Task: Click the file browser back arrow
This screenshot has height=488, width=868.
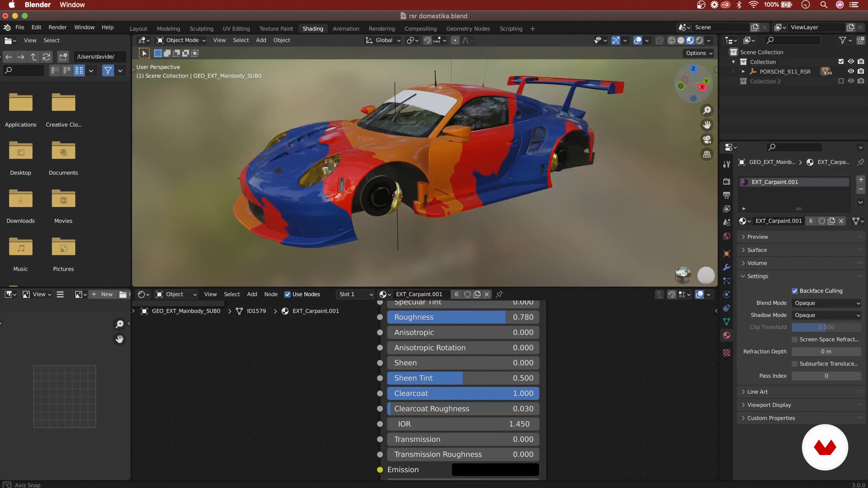Action: (9, 56)
